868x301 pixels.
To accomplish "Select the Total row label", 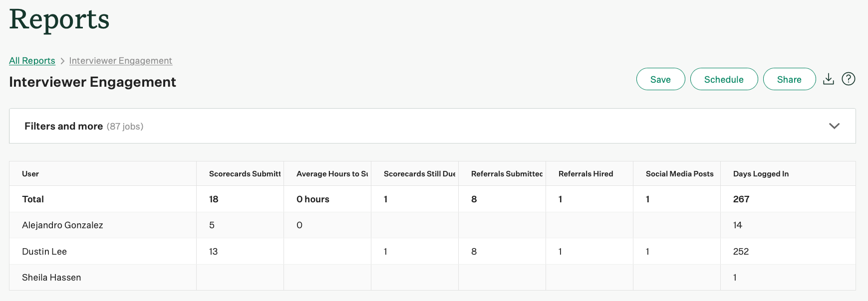I will tap(33, 199).
